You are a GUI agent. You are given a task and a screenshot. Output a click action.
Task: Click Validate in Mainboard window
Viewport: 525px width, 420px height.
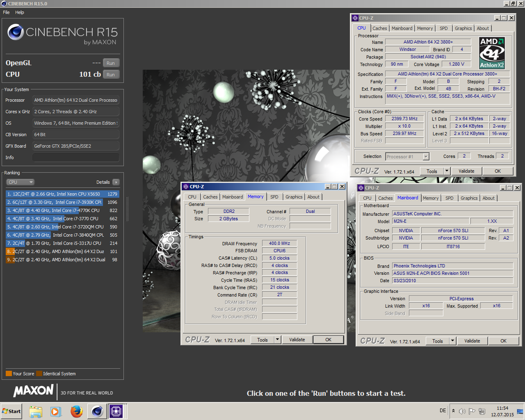[x=472, y=341]
